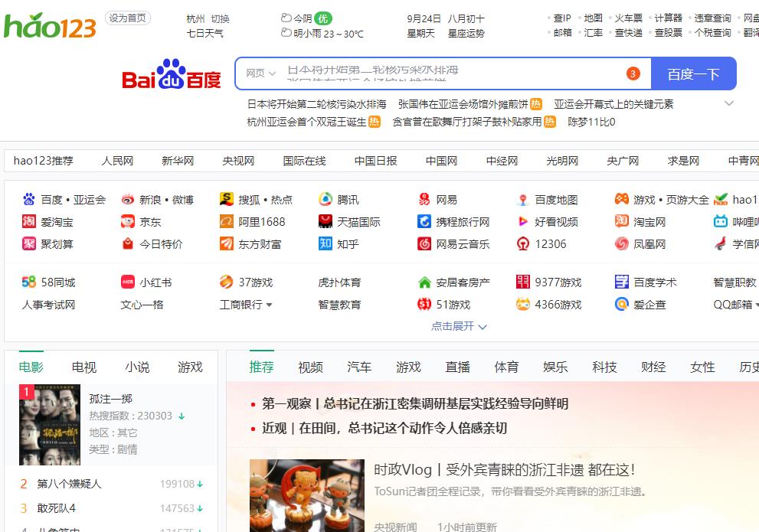
Task: Click the 优 air quality badge
Action: click(x=323, y=18)
